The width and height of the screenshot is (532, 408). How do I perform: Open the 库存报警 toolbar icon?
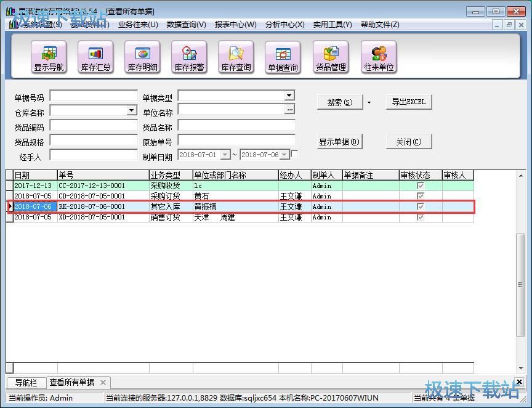coord(189,57)
